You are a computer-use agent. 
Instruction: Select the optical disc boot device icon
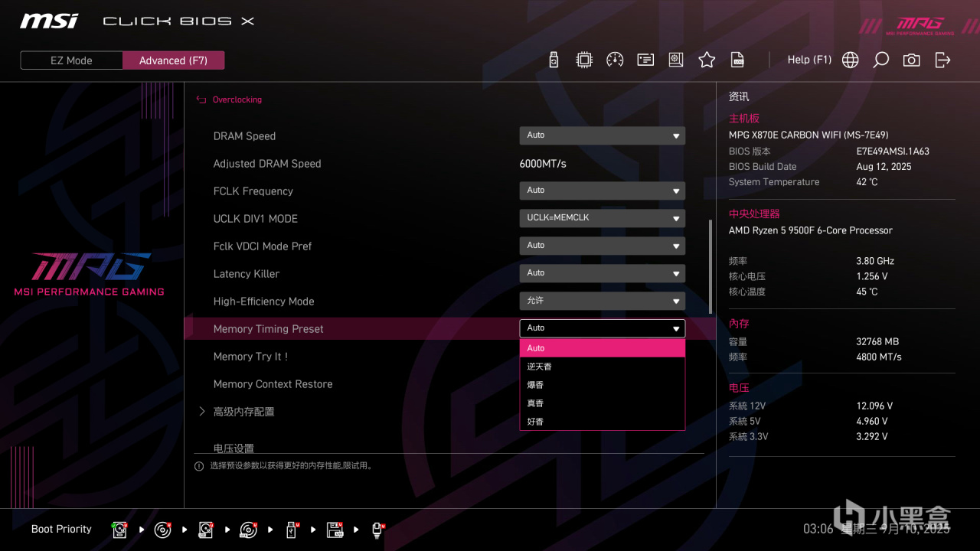pyautogui.click(x=163, y=530)
